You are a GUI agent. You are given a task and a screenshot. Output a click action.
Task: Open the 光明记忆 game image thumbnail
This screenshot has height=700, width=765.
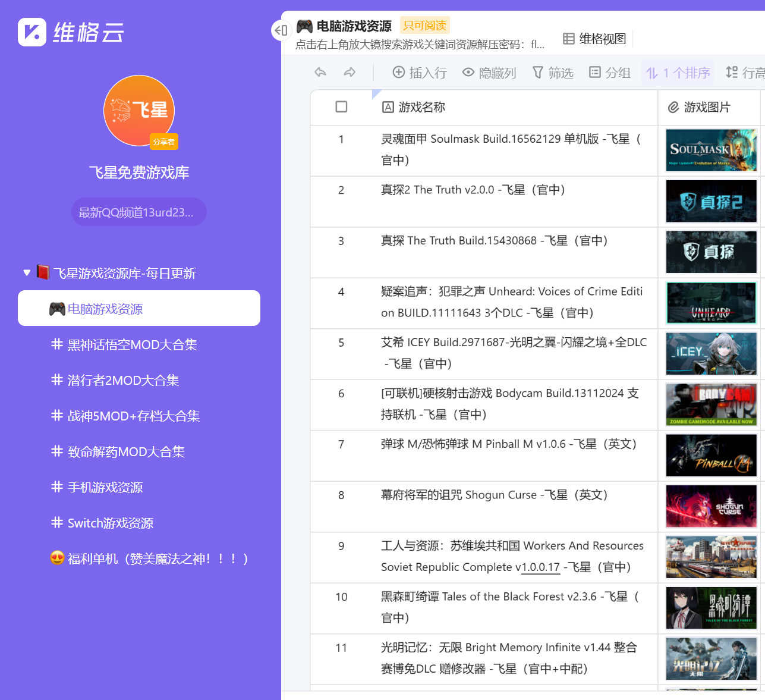click(x=711, y=659)
